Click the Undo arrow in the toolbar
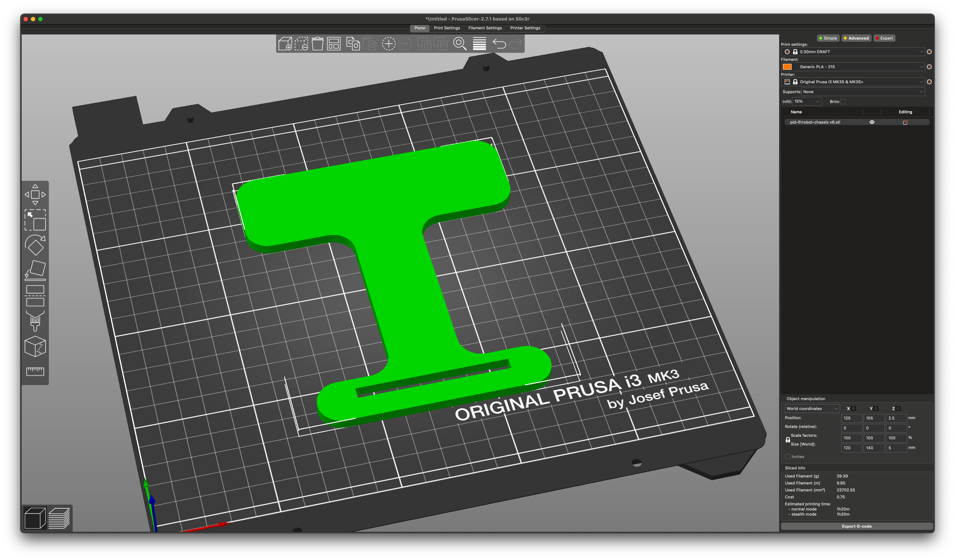This screenshot has height=560, width=955. point(499,44)
